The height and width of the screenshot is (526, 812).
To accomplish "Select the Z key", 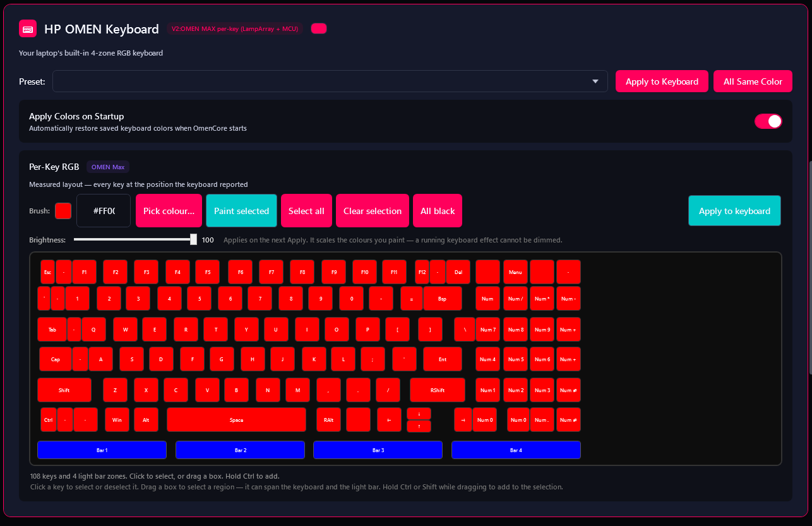I will [x=115, y=390].
